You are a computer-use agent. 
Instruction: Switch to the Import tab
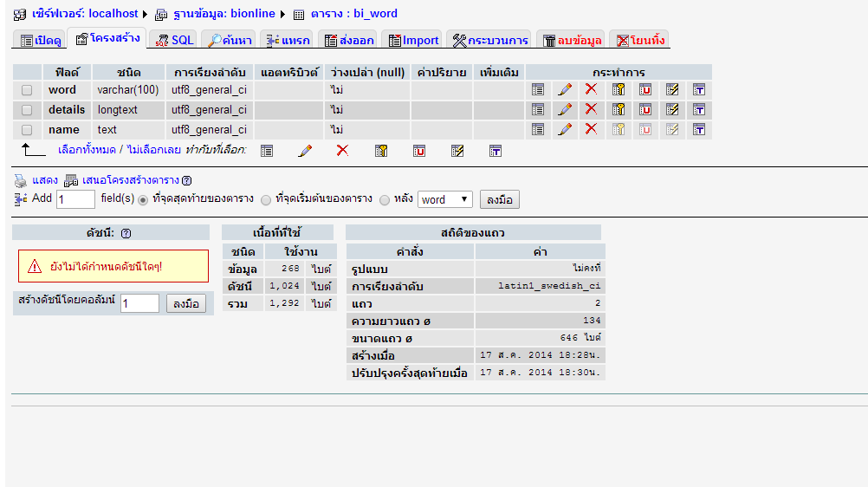(413, 40)
